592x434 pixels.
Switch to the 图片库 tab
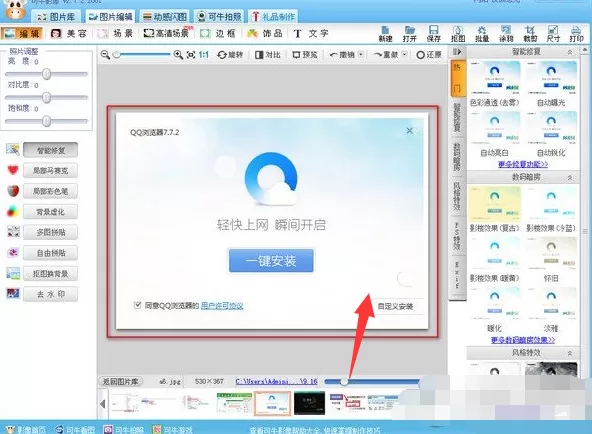[57, 17]
